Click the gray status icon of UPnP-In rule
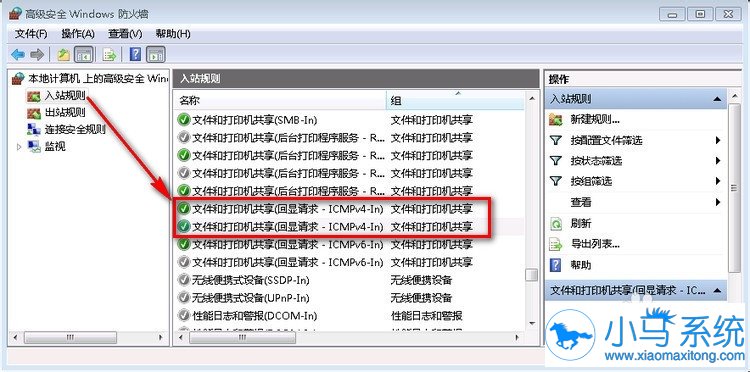Viewport: 750px width, 372px height. [183, 298]
